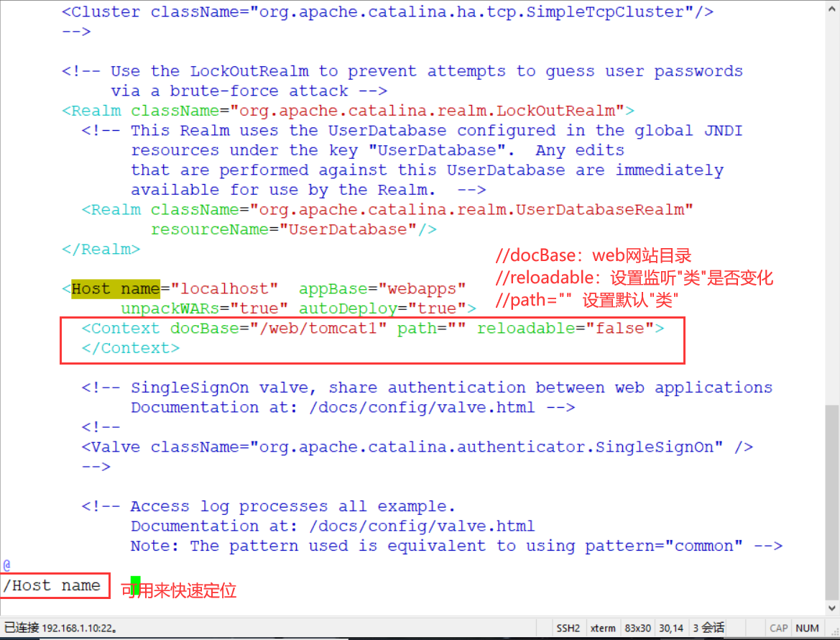The image size is (840, 640).
Task: Click 'Note: The pattern used is equivalent' line
Action: click(x=456, y=547)
